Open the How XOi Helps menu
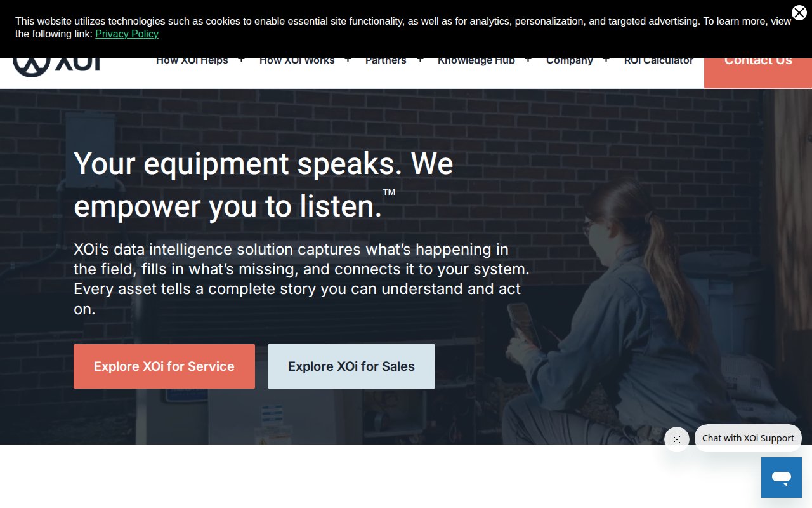This screenshot has height=508, width=812. pyautogui.click(x=192, y=62)
